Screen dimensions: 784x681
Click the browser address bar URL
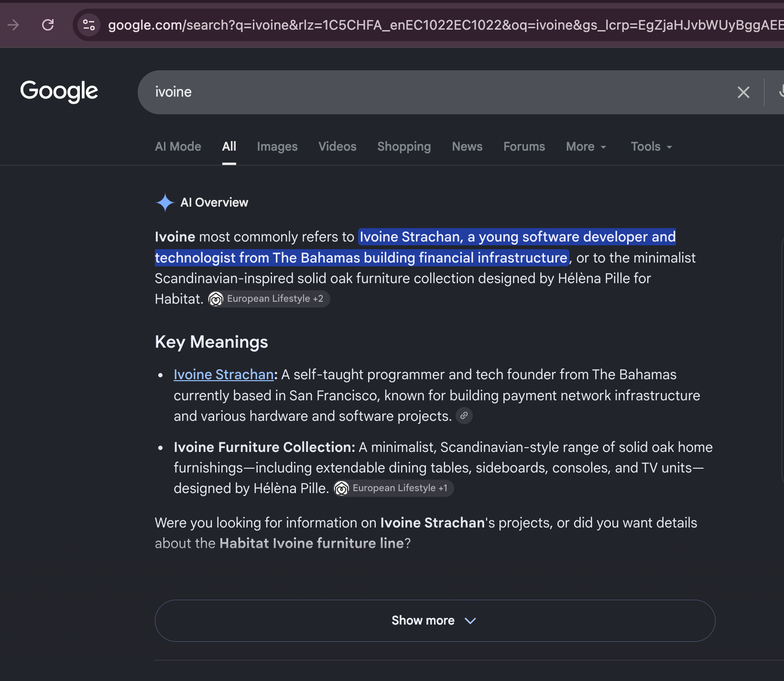pos(445,25)
